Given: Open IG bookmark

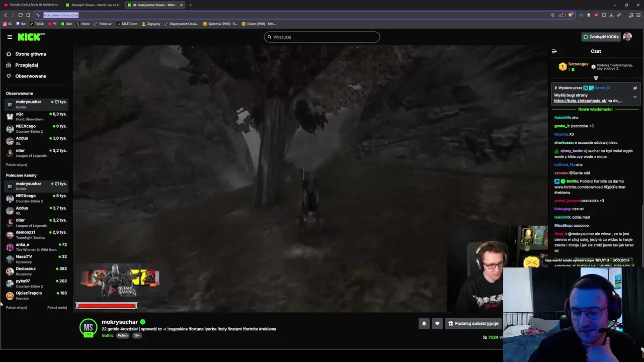Looking at the screenshot, I should [8, 24].
